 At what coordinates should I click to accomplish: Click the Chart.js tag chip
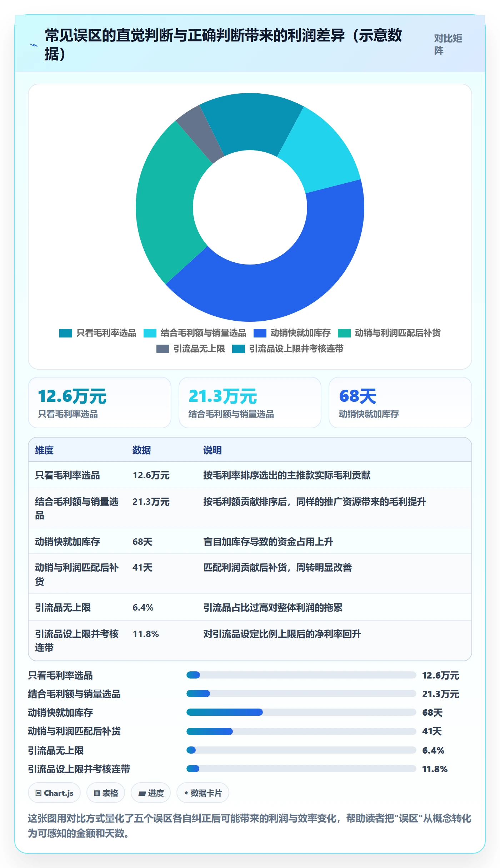[x=54, y=793]
